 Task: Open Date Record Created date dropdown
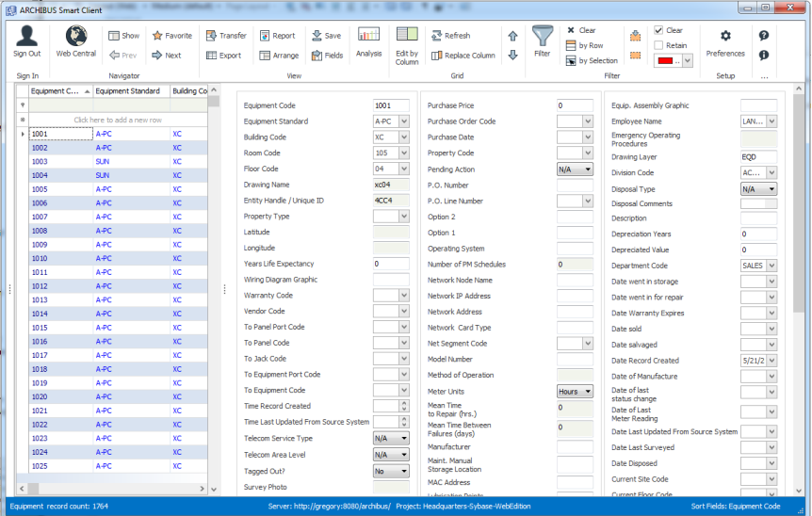(x=771, y=361)
